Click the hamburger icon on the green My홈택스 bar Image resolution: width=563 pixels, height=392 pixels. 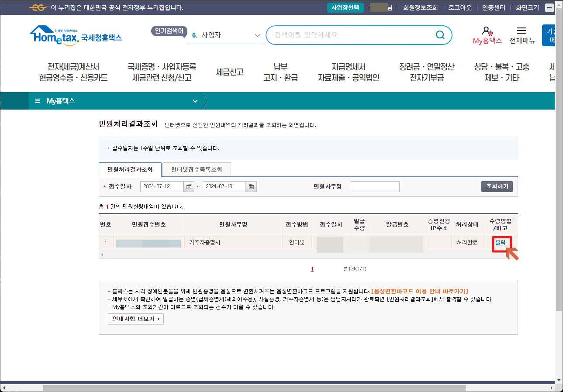pos(37,100)
